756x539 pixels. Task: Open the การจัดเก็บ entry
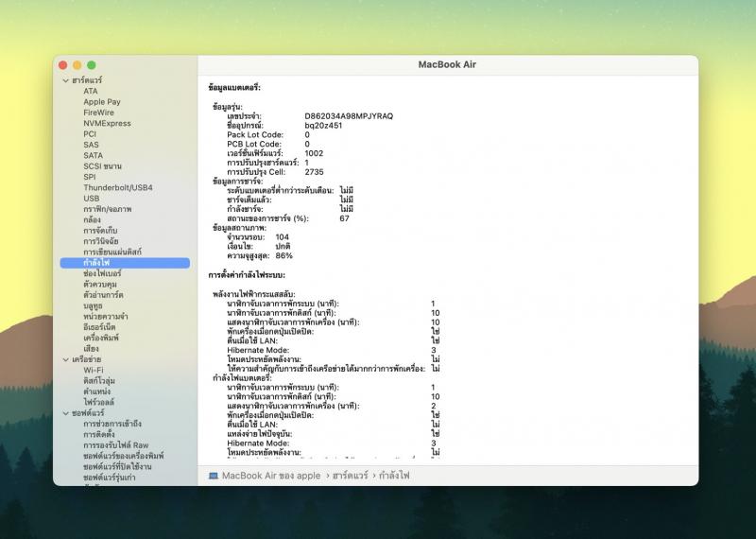coord(100,231)
